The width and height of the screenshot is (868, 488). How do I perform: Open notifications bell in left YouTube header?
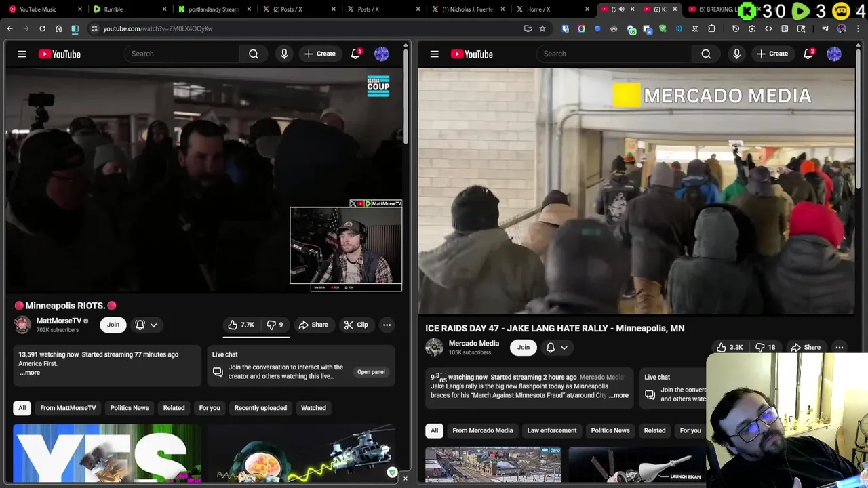355,54
